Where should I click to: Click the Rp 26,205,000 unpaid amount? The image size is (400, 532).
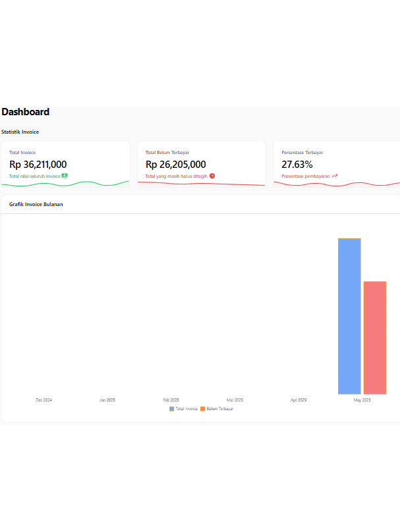tap(176, 165)
